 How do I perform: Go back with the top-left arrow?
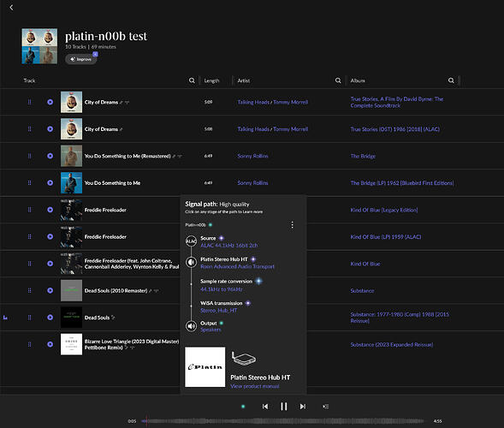(11, 8)
